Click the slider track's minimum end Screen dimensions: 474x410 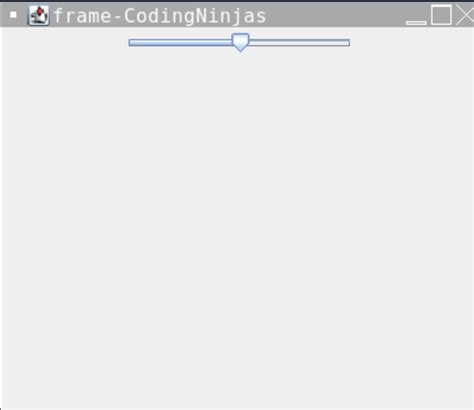pyautogui.click(x=130, y=42)
